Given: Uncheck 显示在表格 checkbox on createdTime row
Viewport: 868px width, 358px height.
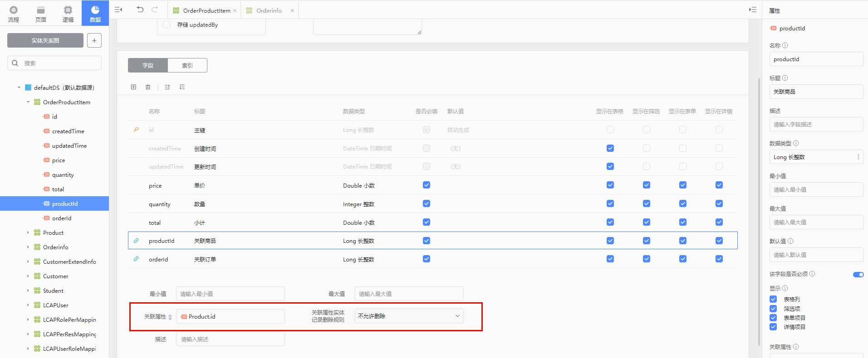Looking at the screenshot, I should 610,148.
